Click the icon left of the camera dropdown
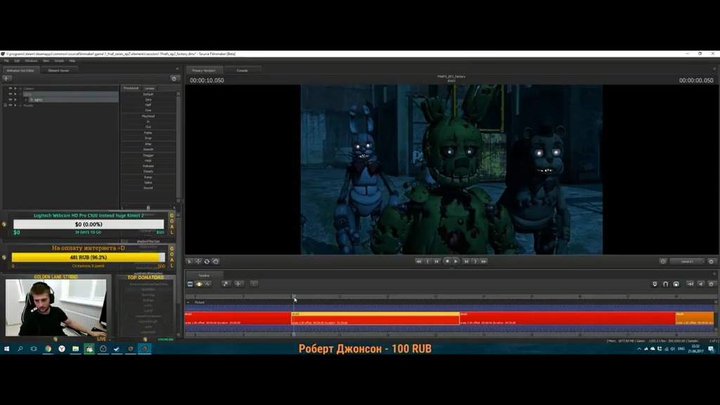Screen dimensions: 720x405 [x=663, y=261]
